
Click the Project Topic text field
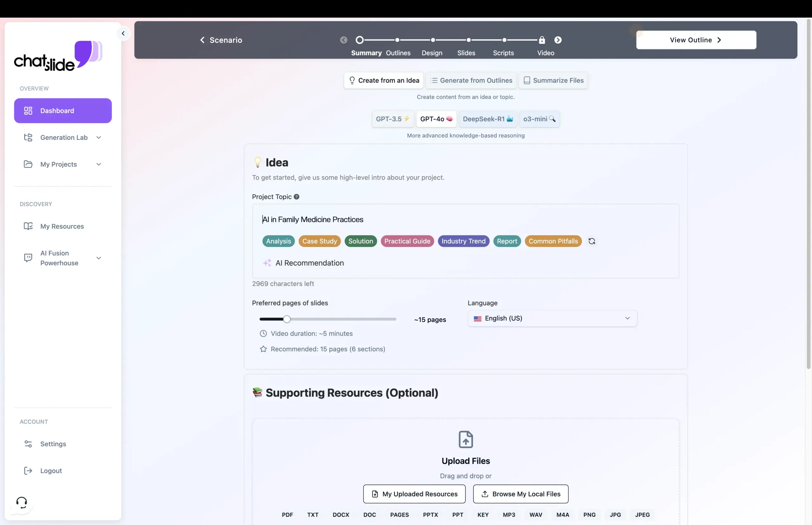(465, 220)
